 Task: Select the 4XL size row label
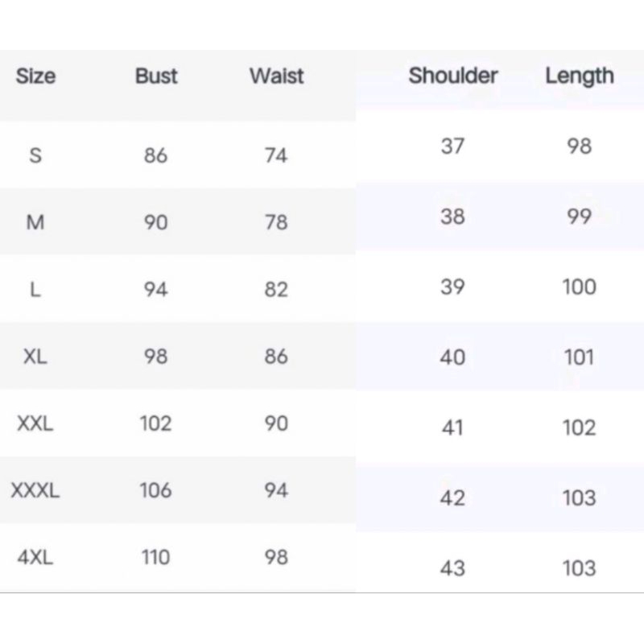pyautogui.click(x=35, y=557)
